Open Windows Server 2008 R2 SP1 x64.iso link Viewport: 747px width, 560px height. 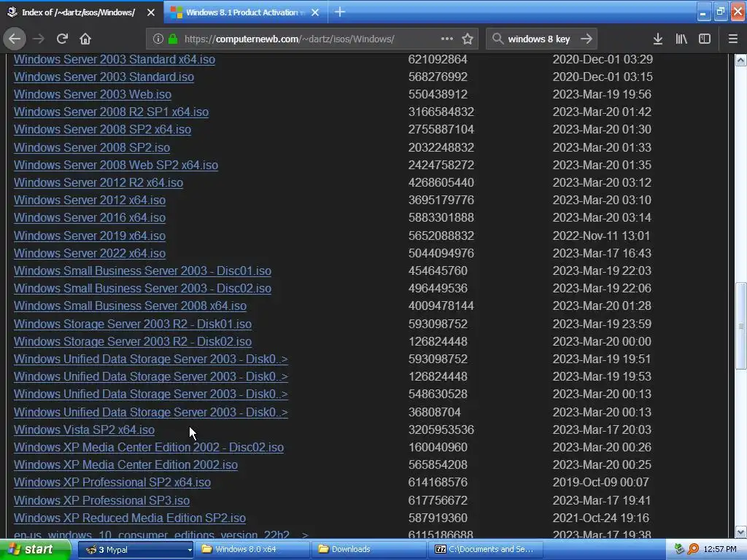click(111, 112)
